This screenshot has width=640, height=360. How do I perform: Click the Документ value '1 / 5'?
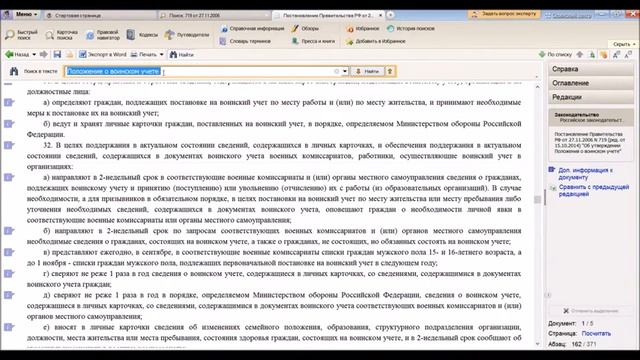pos(588,323)
